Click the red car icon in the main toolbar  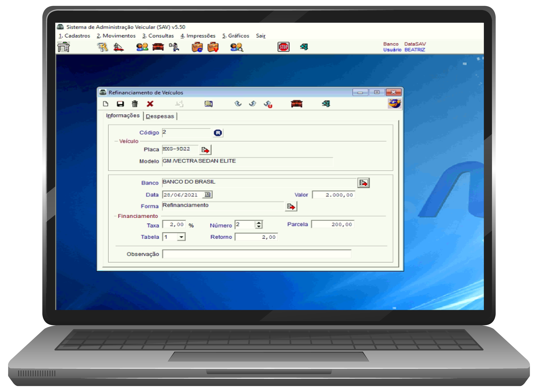coord(158,47)
